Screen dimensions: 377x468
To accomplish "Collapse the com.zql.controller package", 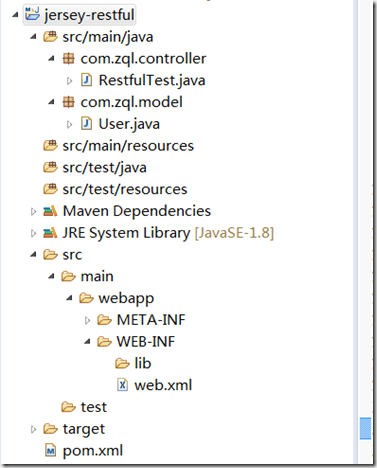I will (51, 59).
